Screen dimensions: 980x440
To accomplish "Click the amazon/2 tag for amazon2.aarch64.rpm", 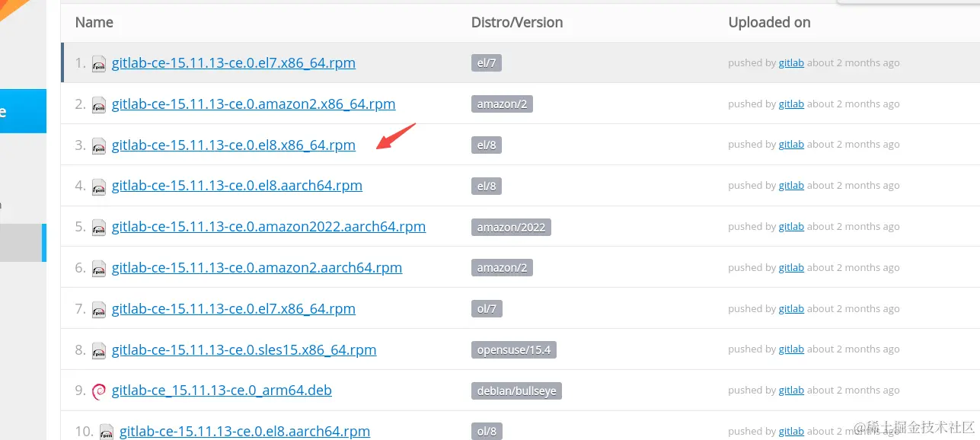I will [502, 268].
